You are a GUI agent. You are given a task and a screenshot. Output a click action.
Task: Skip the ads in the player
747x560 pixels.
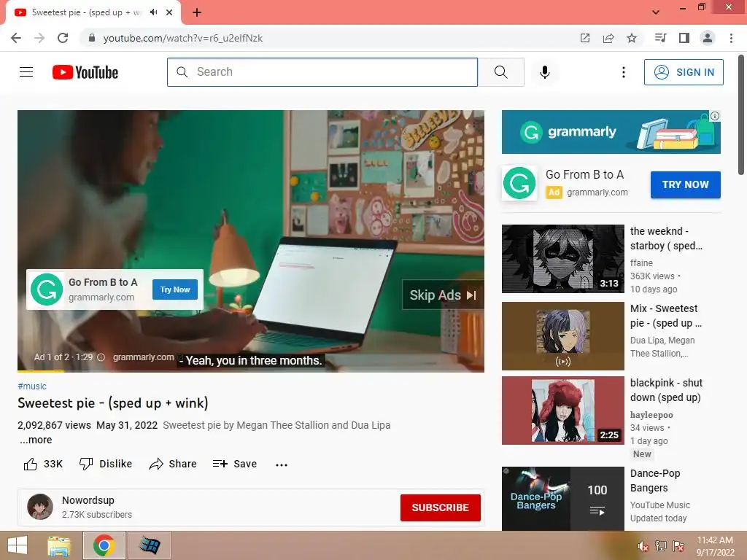pyautogui.click(x=443, y=295)
